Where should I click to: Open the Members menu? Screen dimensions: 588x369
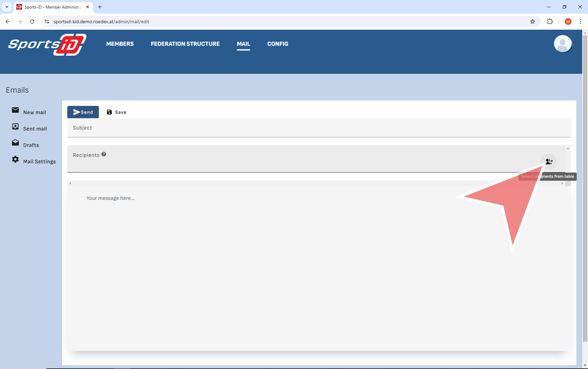point(120,44)
